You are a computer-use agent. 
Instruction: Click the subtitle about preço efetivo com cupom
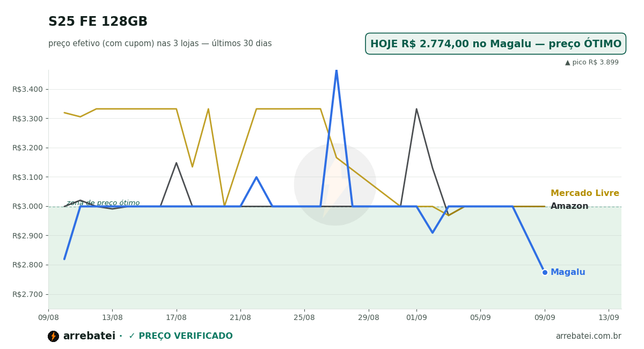coord(160,43)
